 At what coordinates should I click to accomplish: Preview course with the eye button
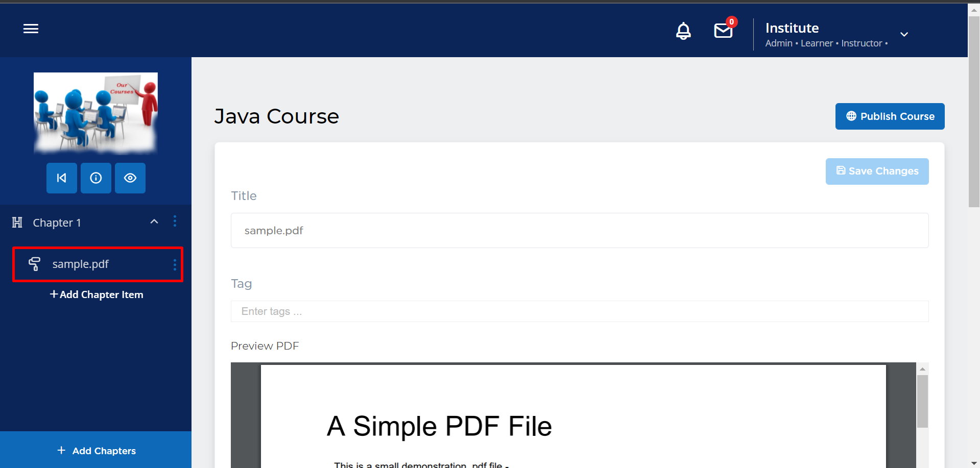(130, 178)
